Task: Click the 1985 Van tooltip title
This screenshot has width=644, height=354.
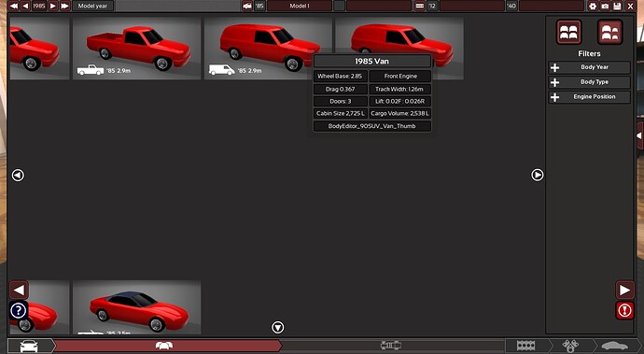Action: (x=372, y=62)
